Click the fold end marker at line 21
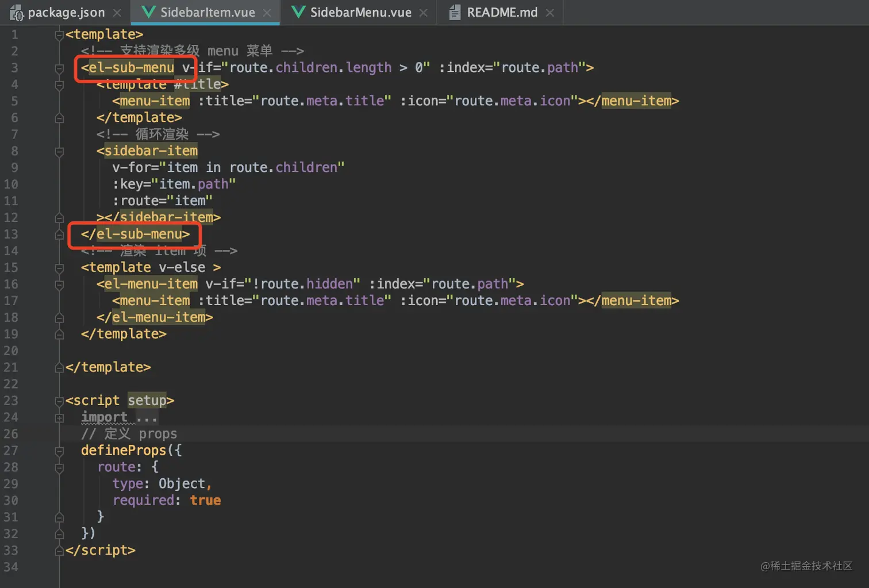Image resolution: width=869 pixels, height=588 pixels. coord(59,368)
